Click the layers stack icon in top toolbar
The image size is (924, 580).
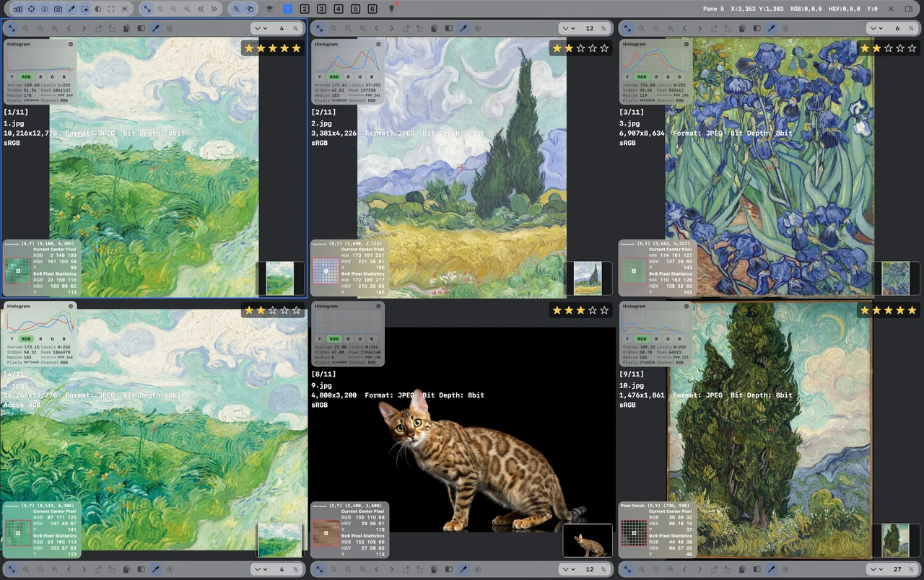269,9
